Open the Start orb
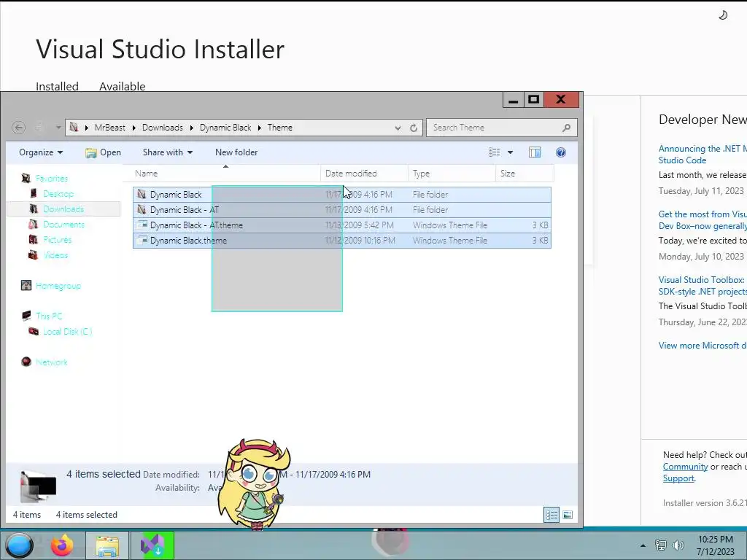This screenshot has width=747, height=560. (x=19, y=545)
